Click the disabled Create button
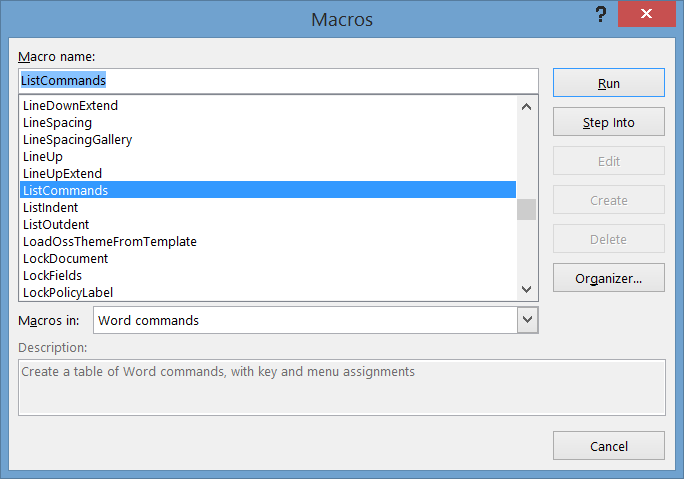Viewport: 684px width, 479px height. (x=609, y=200)
